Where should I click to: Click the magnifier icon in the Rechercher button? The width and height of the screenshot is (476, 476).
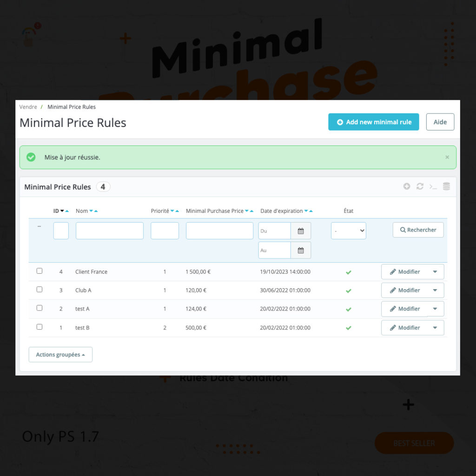[x=403, y=230]
